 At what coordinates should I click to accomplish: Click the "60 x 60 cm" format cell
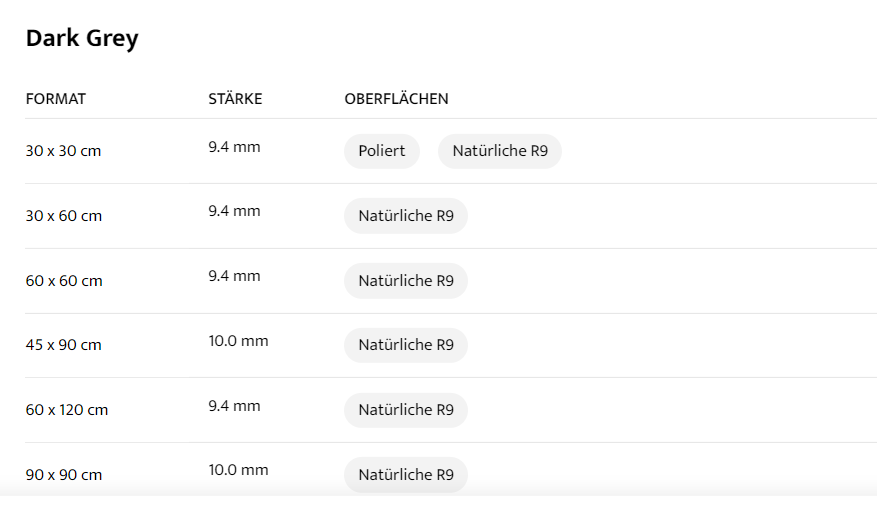(x=64, y=281)
